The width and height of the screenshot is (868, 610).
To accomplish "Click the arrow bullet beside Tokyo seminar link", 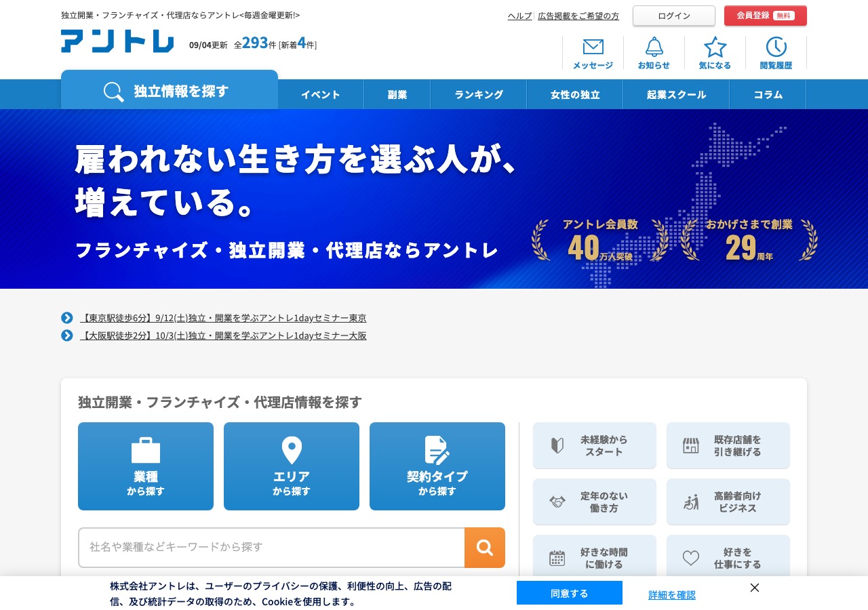I will tap(67, 318).
